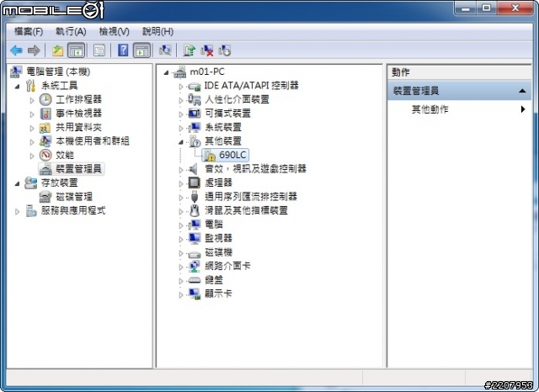
Task: Open 檢視(V) menu
Action: [115, 32]
